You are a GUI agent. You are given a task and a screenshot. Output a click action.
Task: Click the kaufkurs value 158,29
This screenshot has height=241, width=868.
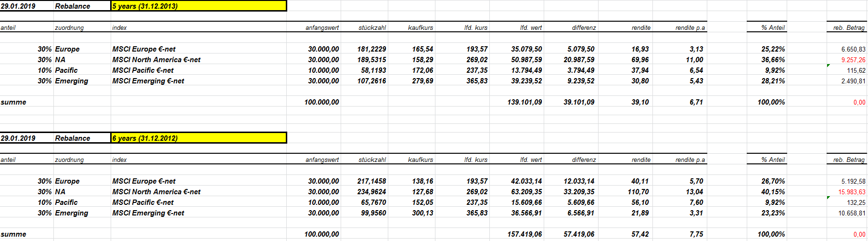(x=422, y=60)
